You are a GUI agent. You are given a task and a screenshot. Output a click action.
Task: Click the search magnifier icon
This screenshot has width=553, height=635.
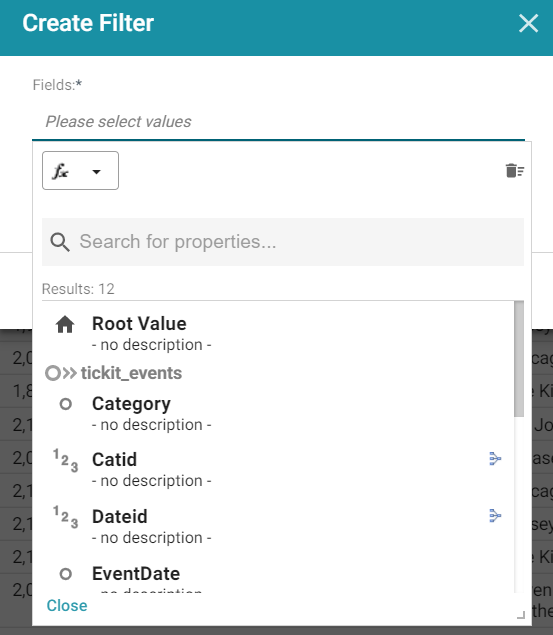click(x=60, y=242)
